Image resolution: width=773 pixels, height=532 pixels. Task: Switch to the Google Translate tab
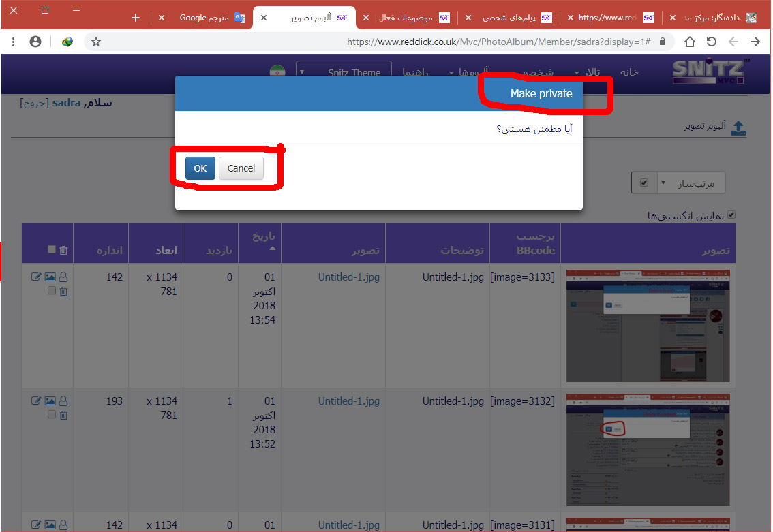tap(204, 18)
